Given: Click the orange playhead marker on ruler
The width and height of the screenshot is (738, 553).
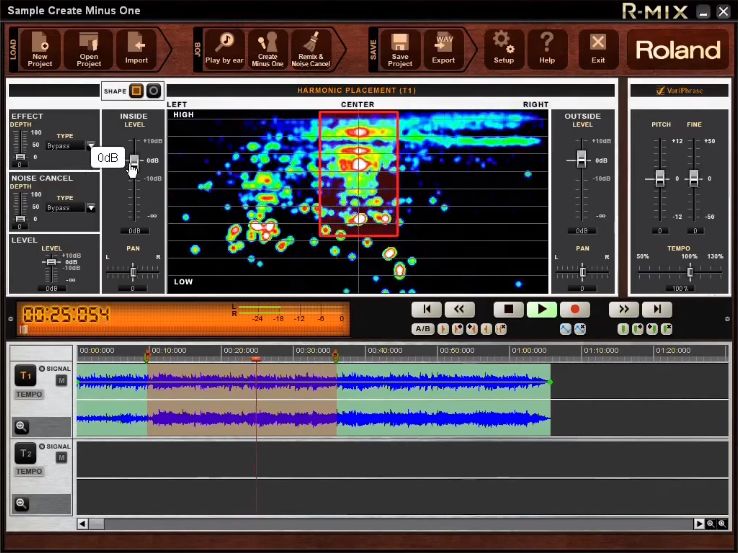Looking at the screenshot, I should coord(256,359).
